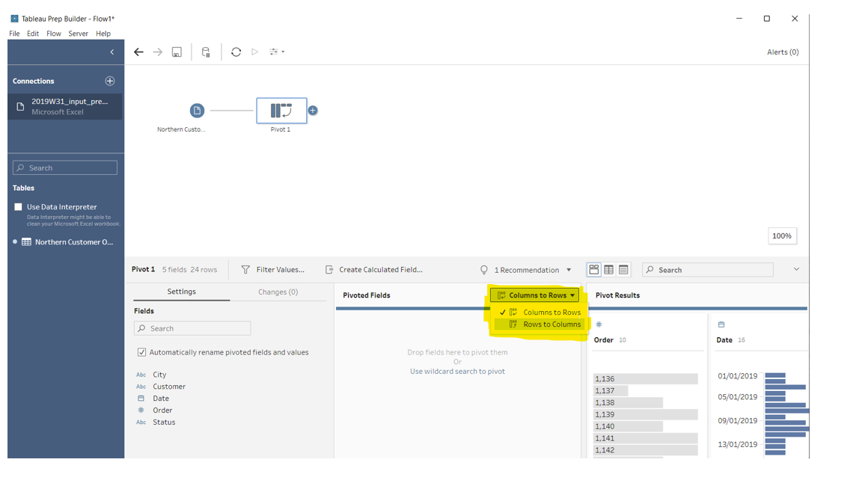Image resolution: width=868 pixels, height=492 pixels.
Task: Open the File menu
Action: tap(14, 34)
